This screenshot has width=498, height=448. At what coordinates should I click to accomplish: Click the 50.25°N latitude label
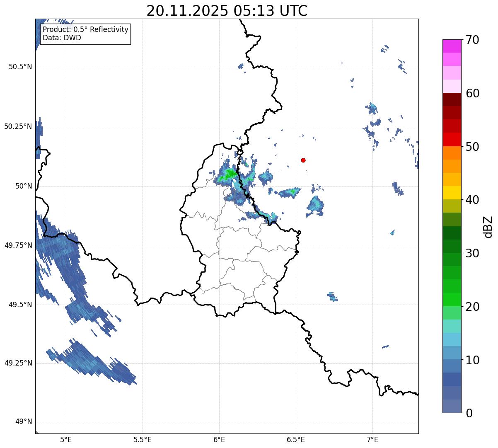click(x=18, y=126)
